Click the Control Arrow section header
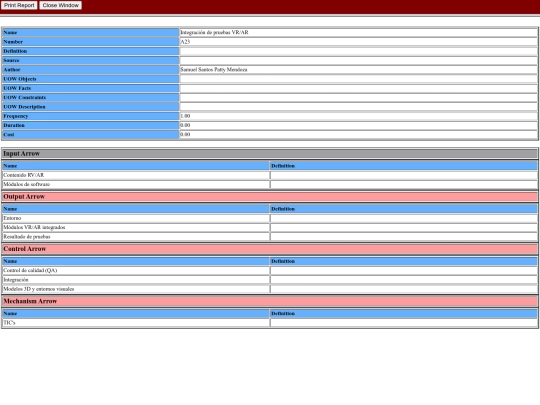Image resolution: width=540 pixels, height=405 pixels. 270,249
